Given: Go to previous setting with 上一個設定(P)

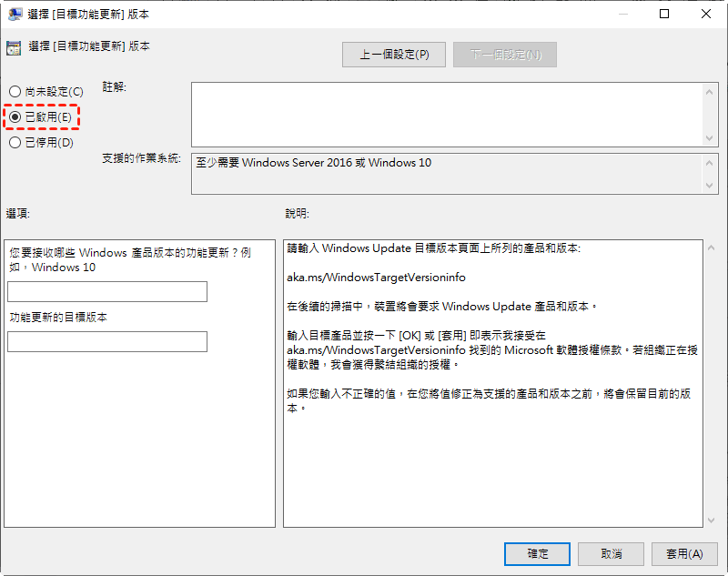Looking at the screenshot, I should [x=393, y=55].
